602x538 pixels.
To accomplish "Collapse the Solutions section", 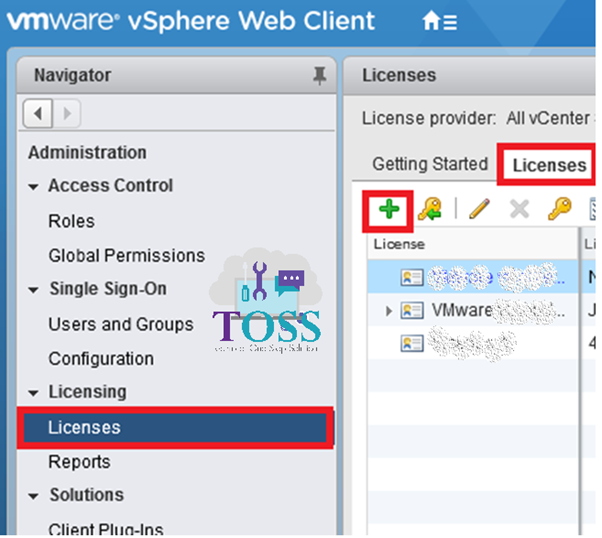I will click(33, 496).
